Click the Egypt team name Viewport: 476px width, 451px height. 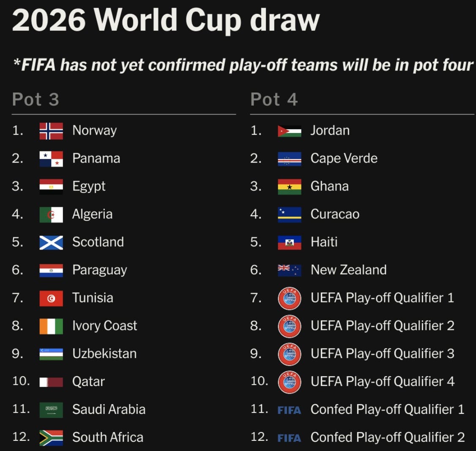(89, 187)
